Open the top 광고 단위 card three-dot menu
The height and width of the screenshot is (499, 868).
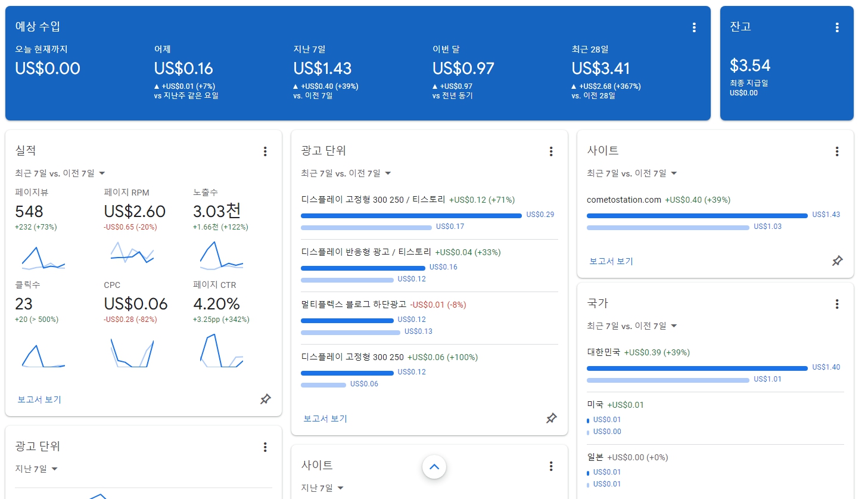[551, 151]
